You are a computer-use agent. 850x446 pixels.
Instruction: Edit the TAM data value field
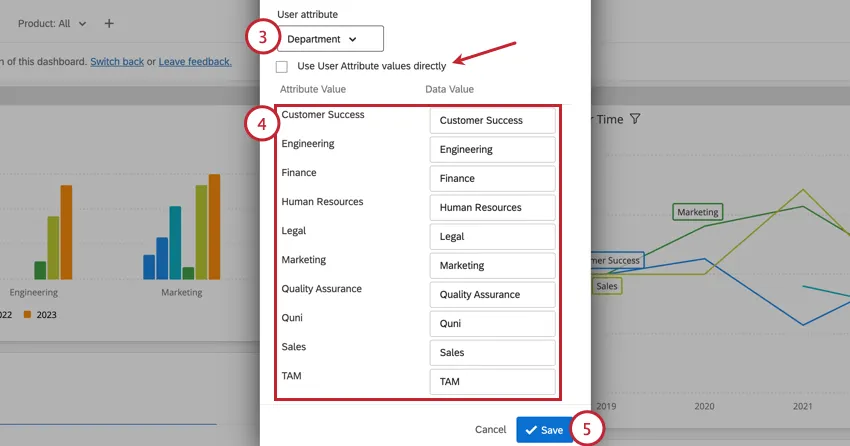(x=492, y=382)
